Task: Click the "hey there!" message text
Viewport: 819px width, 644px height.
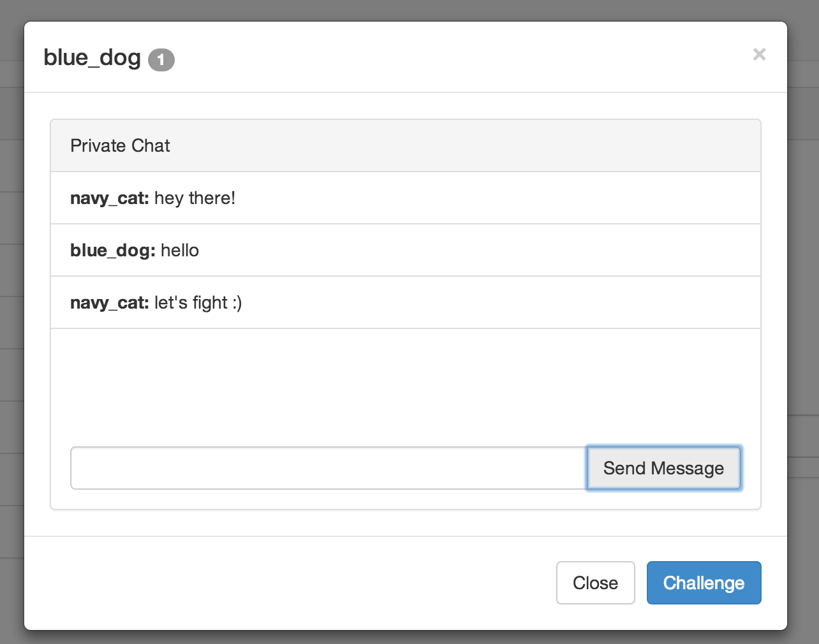Action: tap(195, 198)
